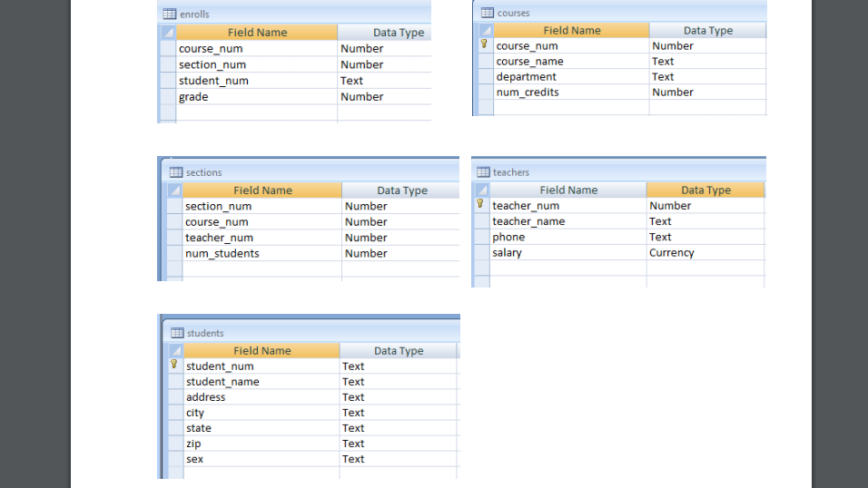Select the Field Name header in courses table
868x488 pixels.
pyautogui.click(x=571, y=31)
